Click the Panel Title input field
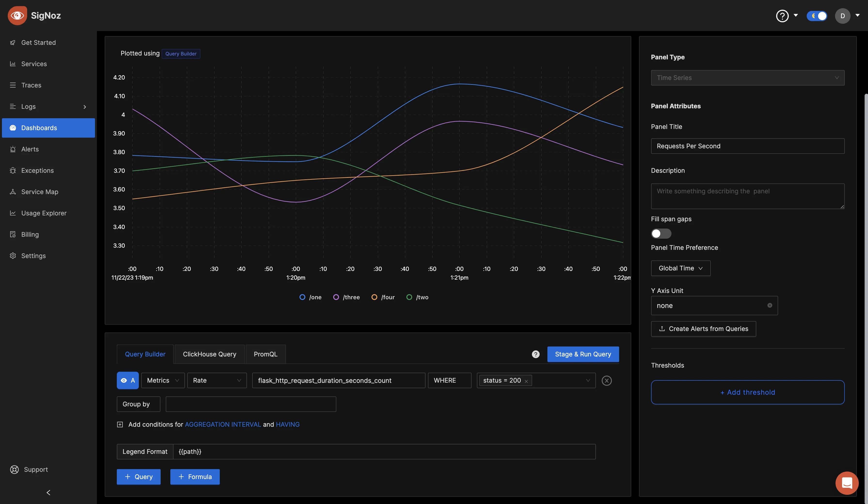The image size is (868, 504). [x=747, y=146]
